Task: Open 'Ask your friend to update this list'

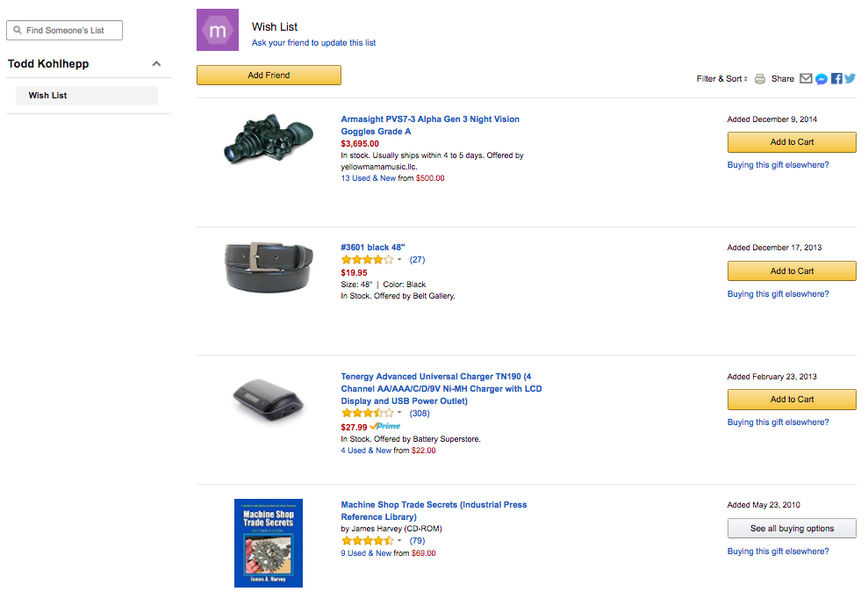Action: [312, 42]
